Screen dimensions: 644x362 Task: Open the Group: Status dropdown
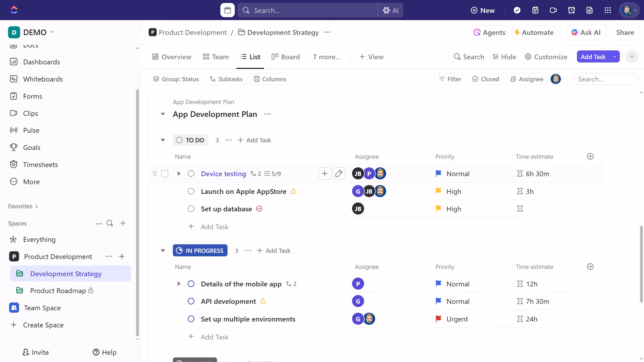[176, 79]
